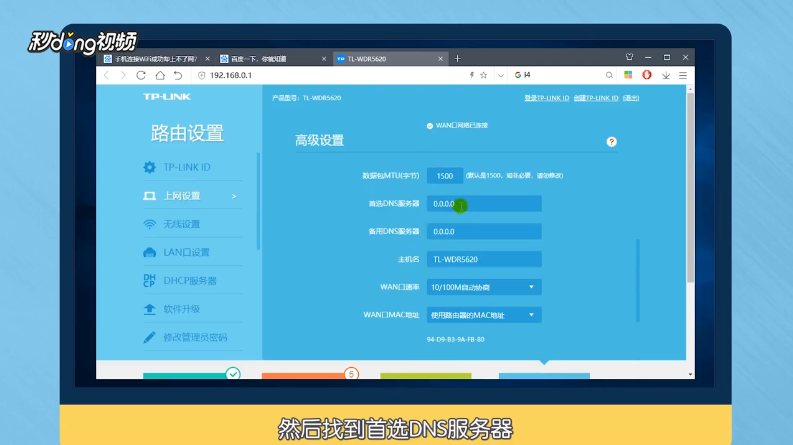Click the laptop icon beside 上网设置
The image size is (793, 445).
coord(150,196)
